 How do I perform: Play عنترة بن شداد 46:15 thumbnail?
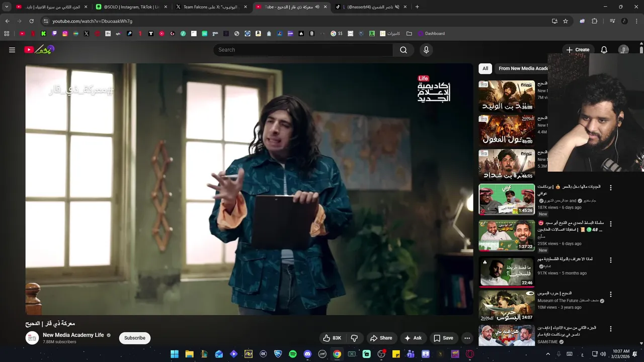click(507, 164)
